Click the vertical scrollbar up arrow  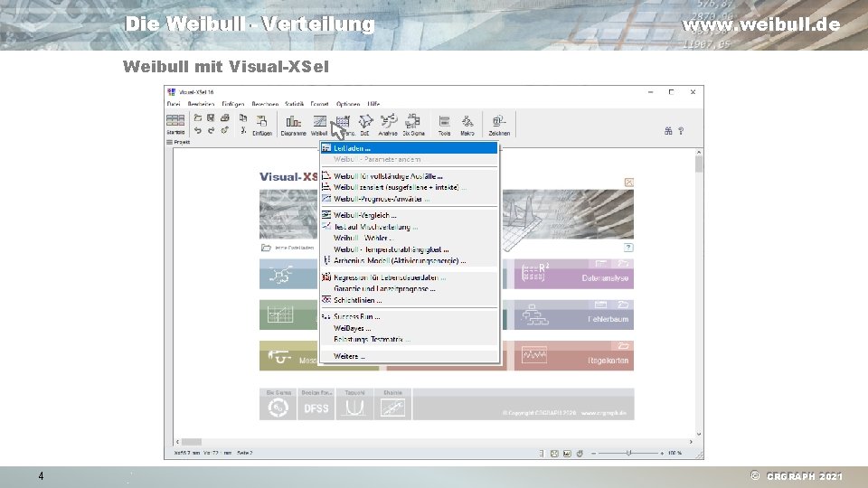point(699,152)
